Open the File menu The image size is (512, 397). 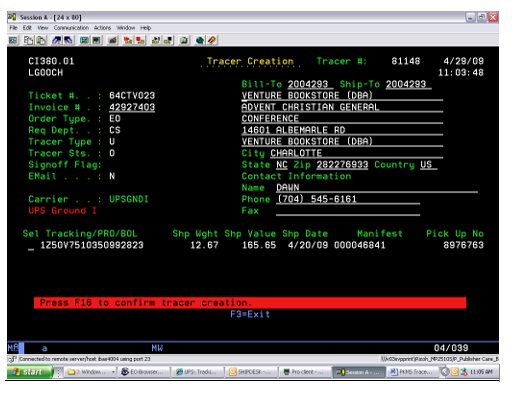[13, 28]
